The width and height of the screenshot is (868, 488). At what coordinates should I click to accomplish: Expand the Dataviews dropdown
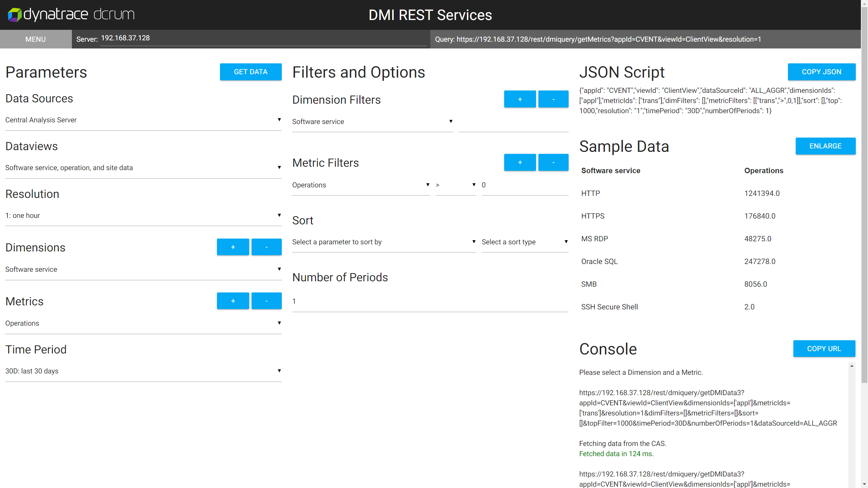(x=143, y=168)
